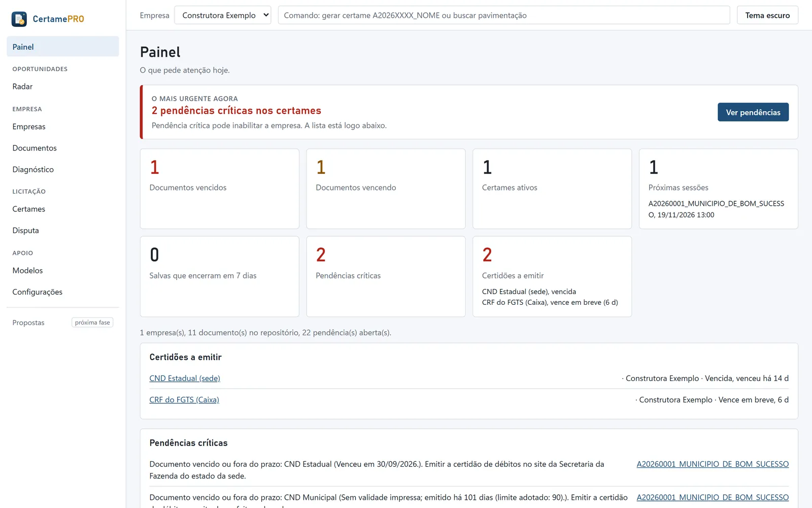Open Certames sidebar item

coord(63,209)
